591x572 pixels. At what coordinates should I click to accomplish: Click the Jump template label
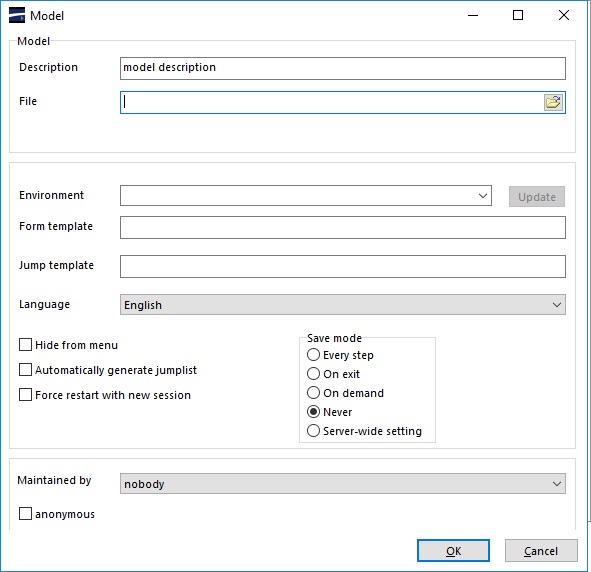tap(56, 265)
